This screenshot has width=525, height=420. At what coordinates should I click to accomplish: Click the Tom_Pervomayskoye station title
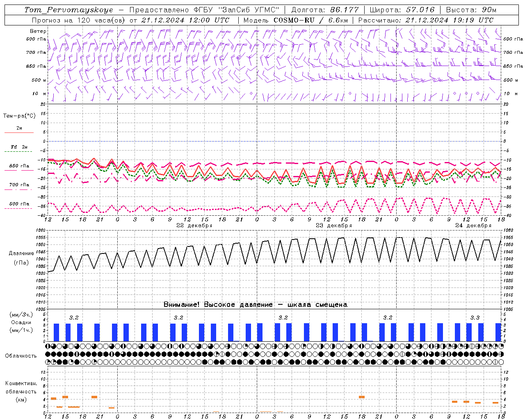point(68,10)
